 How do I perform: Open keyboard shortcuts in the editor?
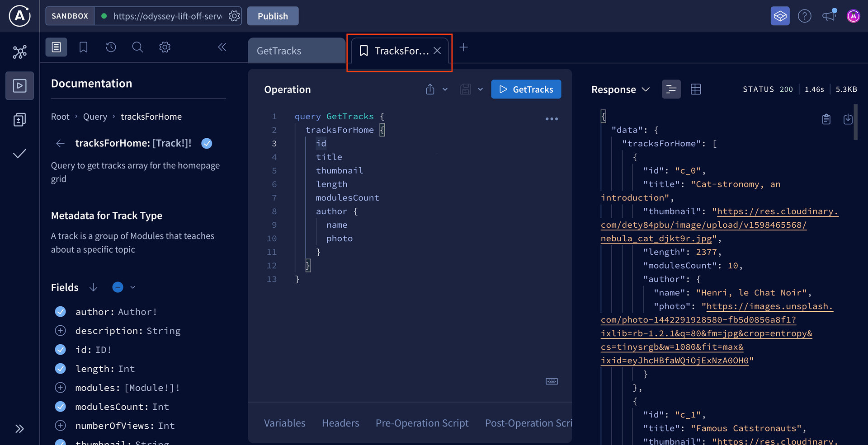tap(551, 381)
